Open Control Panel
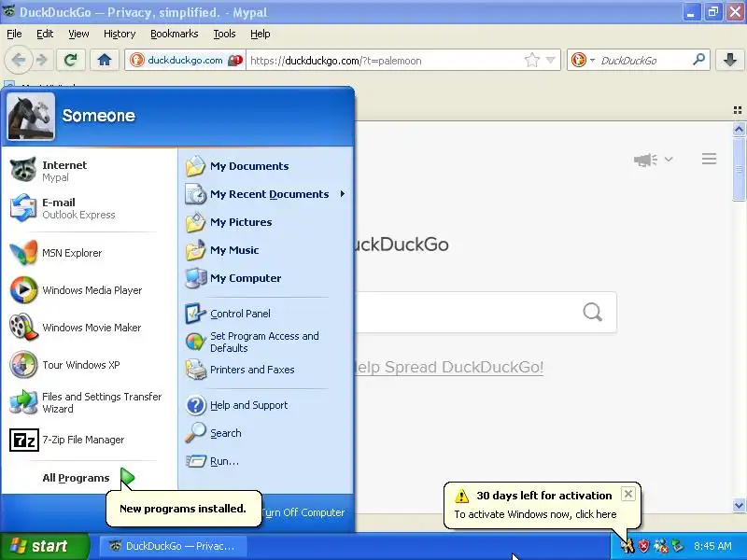 pyautogui.click(x=266, y=314)
